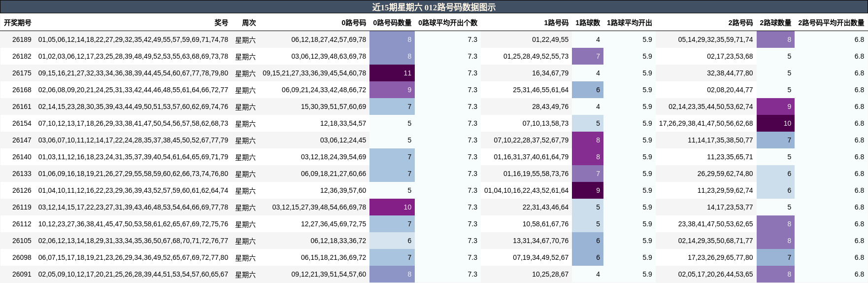Image resolution: width=868 pixels, height=283 pixels.
Task: Select the dark 2路球数量 cell 10 in row 26154
Action: 775,123
